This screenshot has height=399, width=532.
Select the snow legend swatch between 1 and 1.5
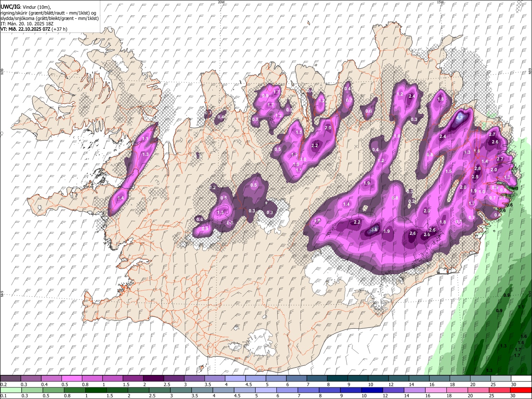(112, 379)
